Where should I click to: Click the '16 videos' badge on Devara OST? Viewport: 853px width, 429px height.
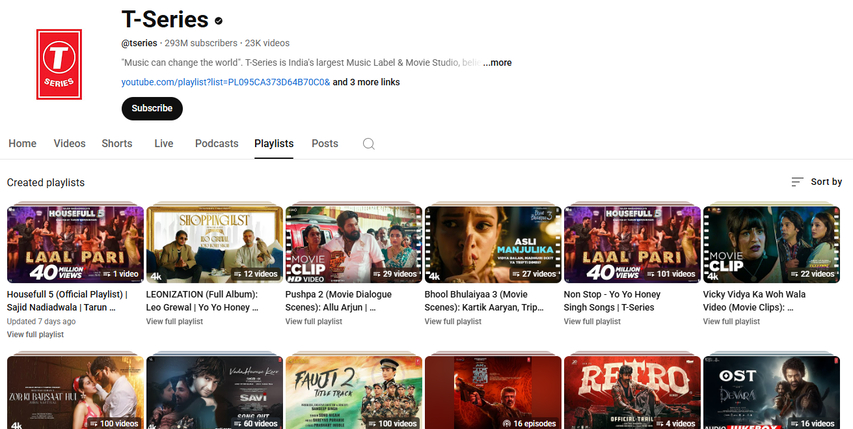(813, 423)
